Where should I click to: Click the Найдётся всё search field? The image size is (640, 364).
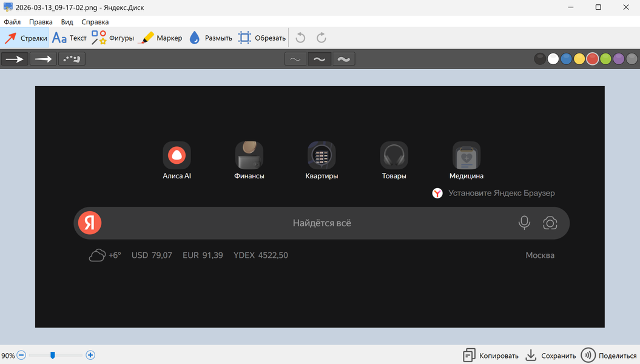(x=322, y=223)
